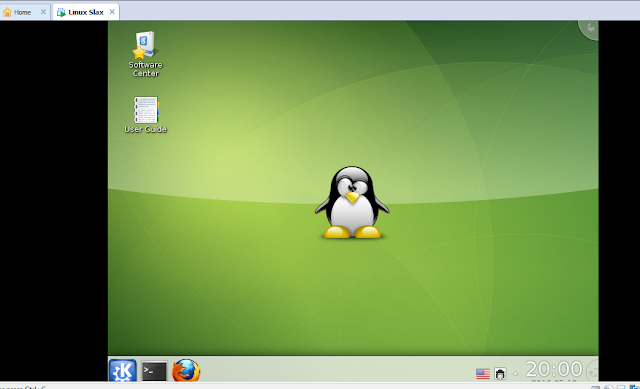The width and height of the screenshot is (640, 389).
Task: Expand hidden system tray icons arrow
Action: [x=516, y=373]
